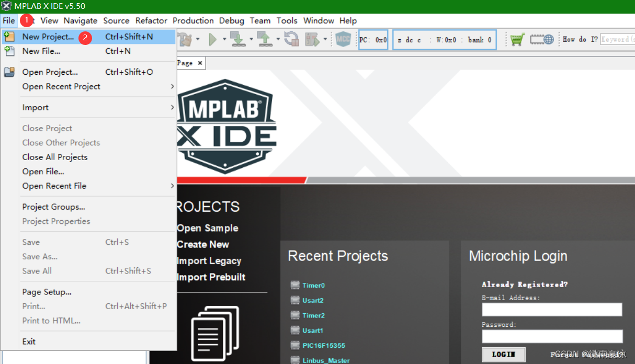
Task: Click Make and Program Device download icon
Action: pyautogui.click(x=238, y=39)
